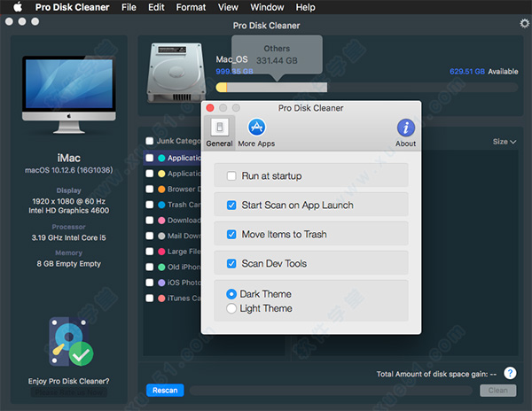Select Dark Theme radio button

point(231,294)
